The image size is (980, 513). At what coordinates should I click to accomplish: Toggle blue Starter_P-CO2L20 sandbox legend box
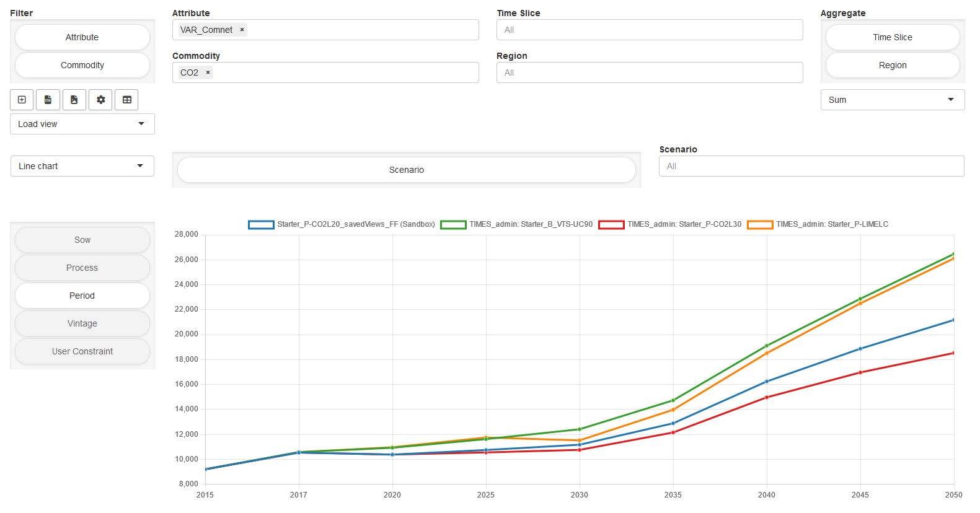coord(261,224)
